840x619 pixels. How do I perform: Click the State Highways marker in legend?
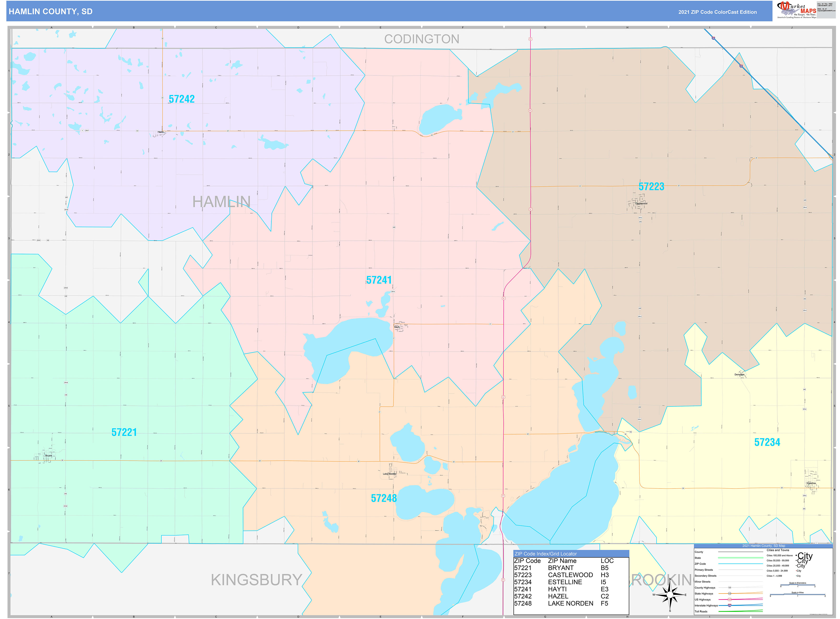[730, 594]
